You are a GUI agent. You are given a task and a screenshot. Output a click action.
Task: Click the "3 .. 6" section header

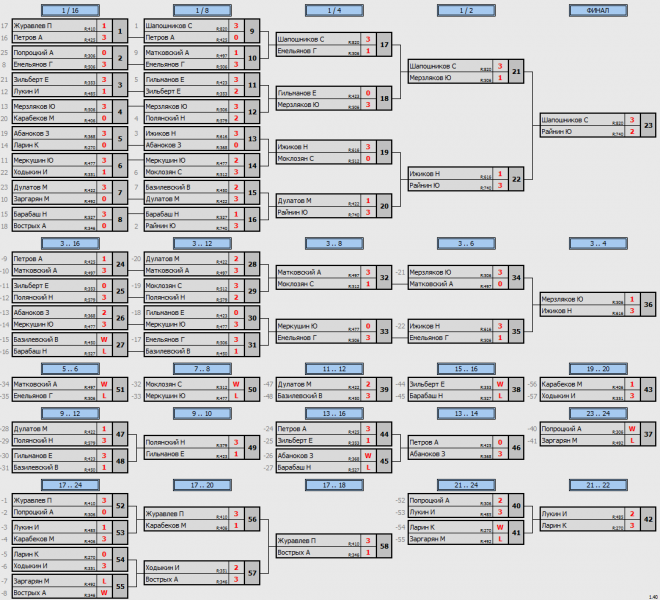coord(466,243)
